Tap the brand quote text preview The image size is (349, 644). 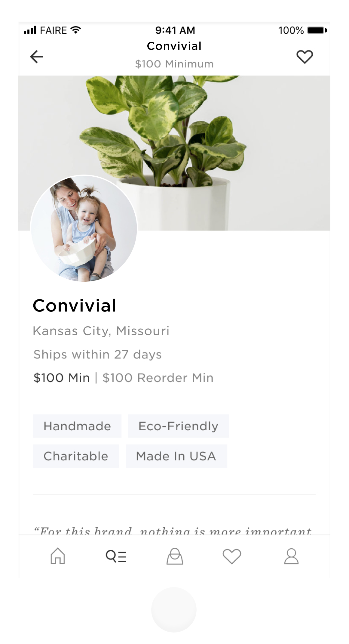pyautogui.click(x=173, y=531)
